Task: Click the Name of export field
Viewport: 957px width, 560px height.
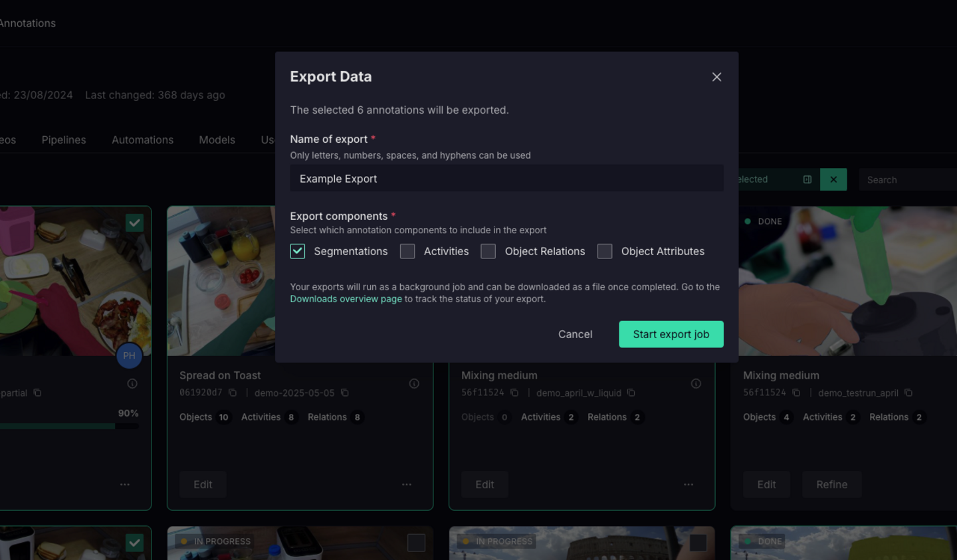Action: (x=506, y=179)
